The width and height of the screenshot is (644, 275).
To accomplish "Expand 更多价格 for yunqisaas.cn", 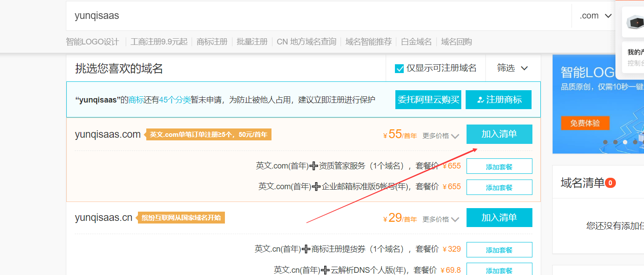I will (x=441, y=219).
